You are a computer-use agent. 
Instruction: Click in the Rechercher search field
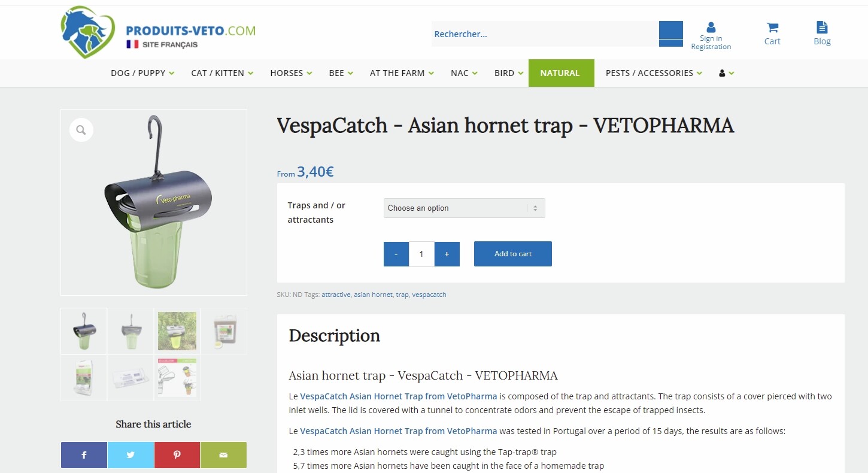[x=545, y=34]
